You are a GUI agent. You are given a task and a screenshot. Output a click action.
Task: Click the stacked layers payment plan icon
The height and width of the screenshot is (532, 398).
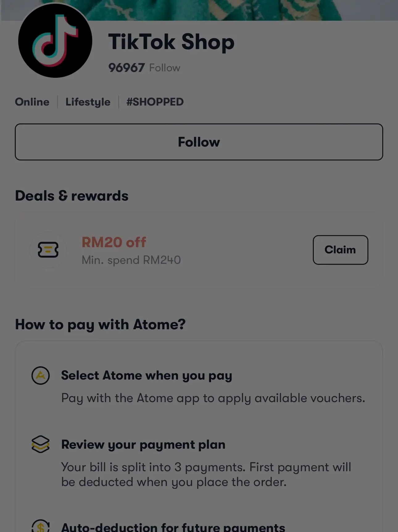coord(41,444)
